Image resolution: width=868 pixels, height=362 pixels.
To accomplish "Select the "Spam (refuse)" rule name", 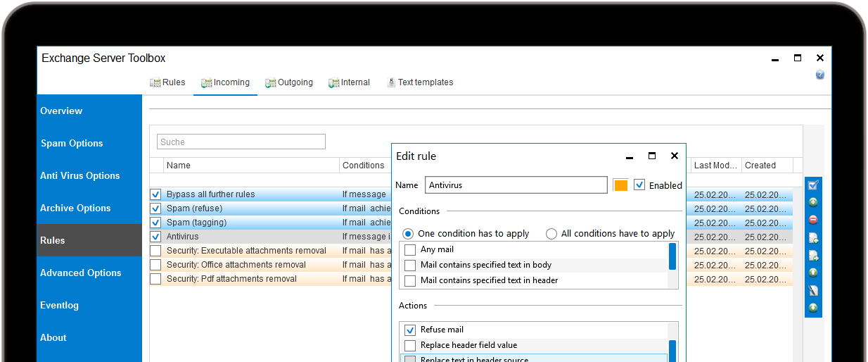I will click(x=194, y=208).
